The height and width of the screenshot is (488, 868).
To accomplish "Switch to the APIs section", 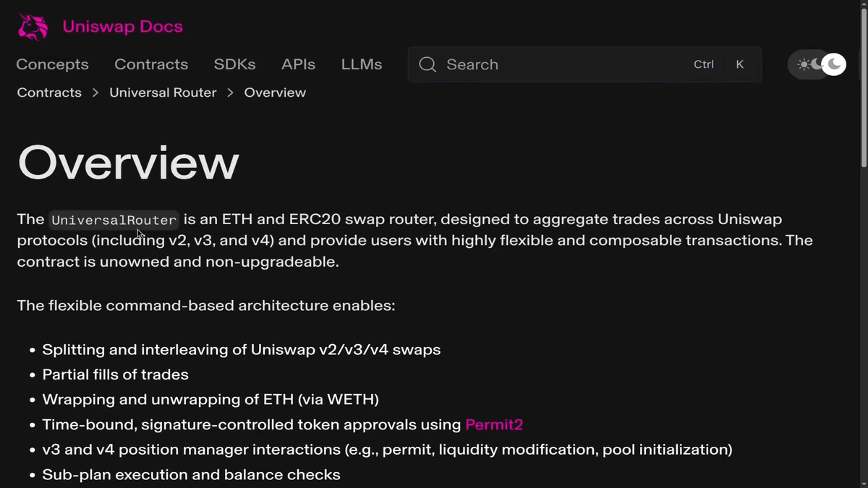I will click(298, 64).
